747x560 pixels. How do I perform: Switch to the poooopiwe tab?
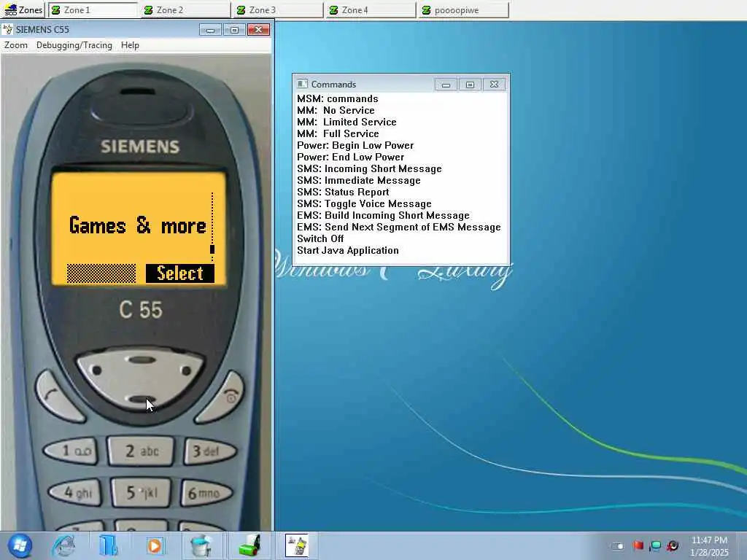click(463, 10)
